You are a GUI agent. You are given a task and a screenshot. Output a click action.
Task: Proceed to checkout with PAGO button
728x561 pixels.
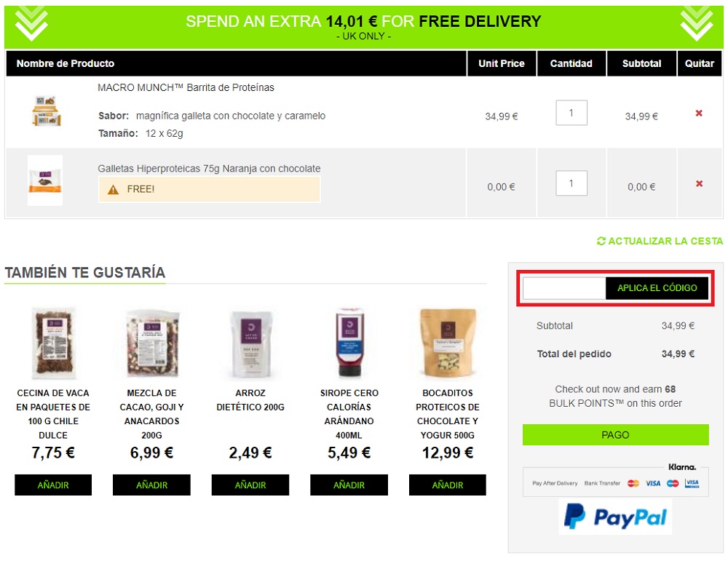point(616,435)
